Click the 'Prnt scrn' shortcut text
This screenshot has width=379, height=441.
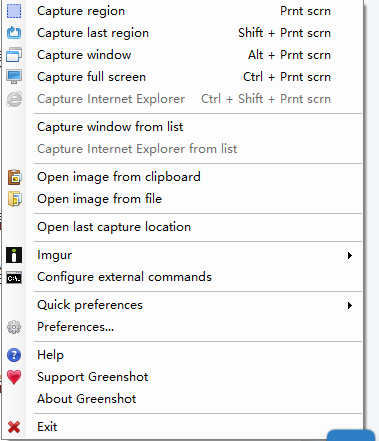[x=305, y=11]
